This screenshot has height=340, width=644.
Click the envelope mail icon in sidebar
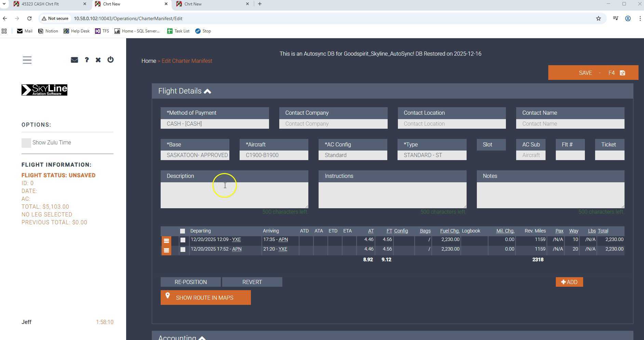(74, 60)
